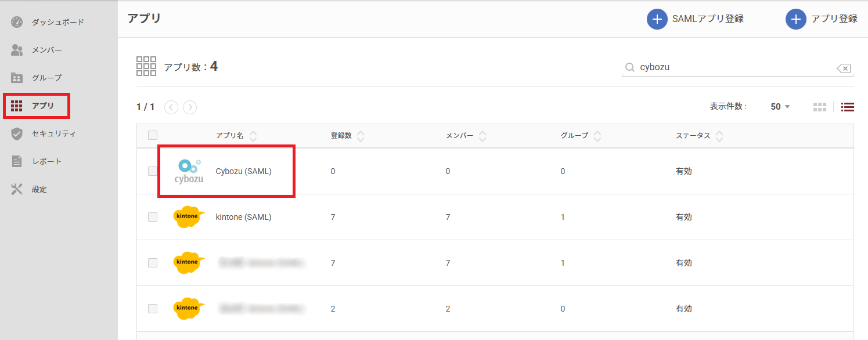Check the Cybozu (SAML) row checkbox
Viewport: 868px width, 340px height.
(153, 171)
